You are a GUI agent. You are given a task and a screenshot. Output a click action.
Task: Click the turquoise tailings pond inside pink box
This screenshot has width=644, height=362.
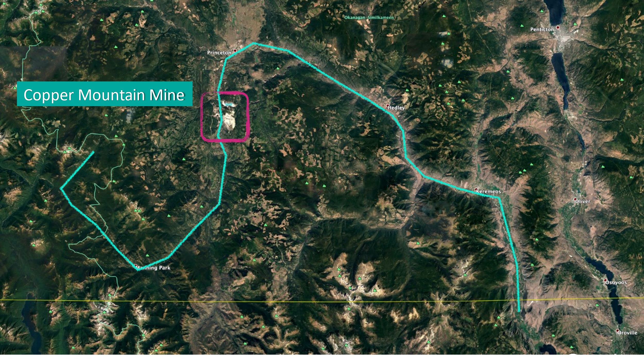point(229,105)
